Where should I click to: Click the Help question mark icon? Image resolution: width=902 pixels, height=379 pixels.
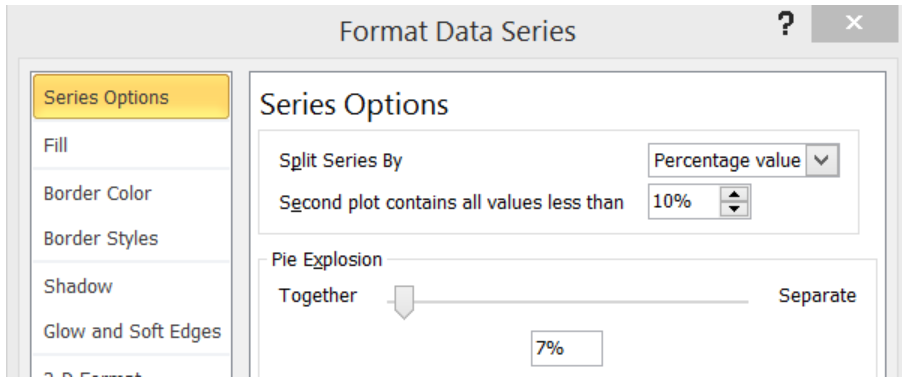786,25
